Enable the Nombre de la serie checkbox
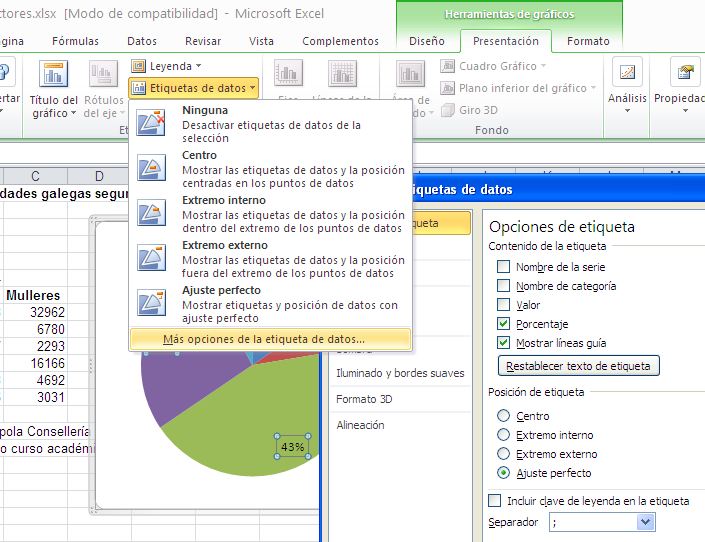The image size is (705, 542). tap(503, 267)
